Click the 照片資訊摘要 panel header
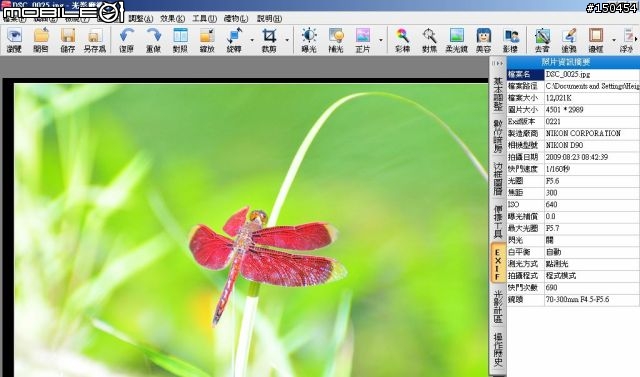640x377 pixels. (x=573, y=62)
